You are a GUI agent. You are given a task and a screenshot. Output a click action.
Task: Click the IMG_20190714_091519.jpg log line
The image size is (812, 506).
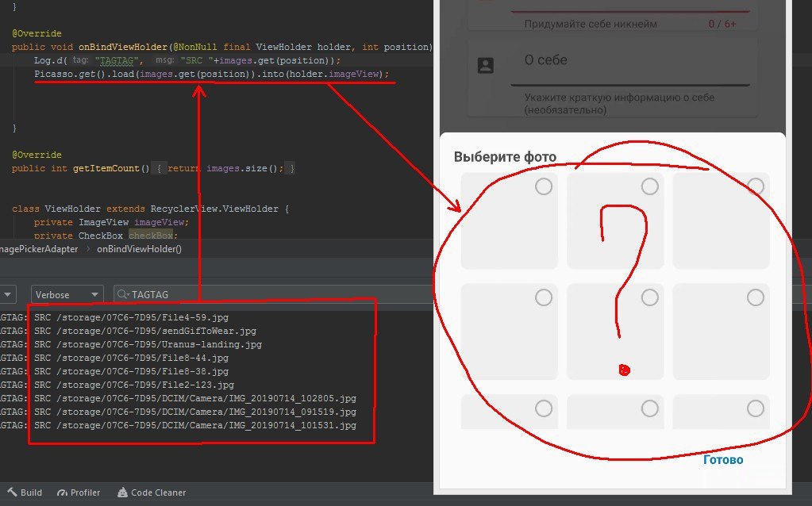[178, 412]
